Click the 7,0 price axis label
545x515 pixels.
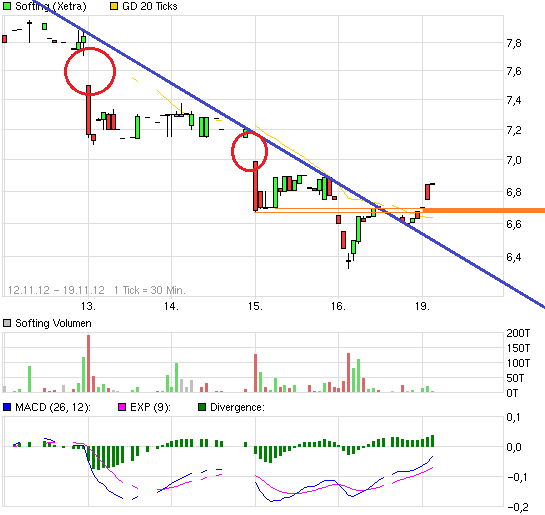(514, 160)
